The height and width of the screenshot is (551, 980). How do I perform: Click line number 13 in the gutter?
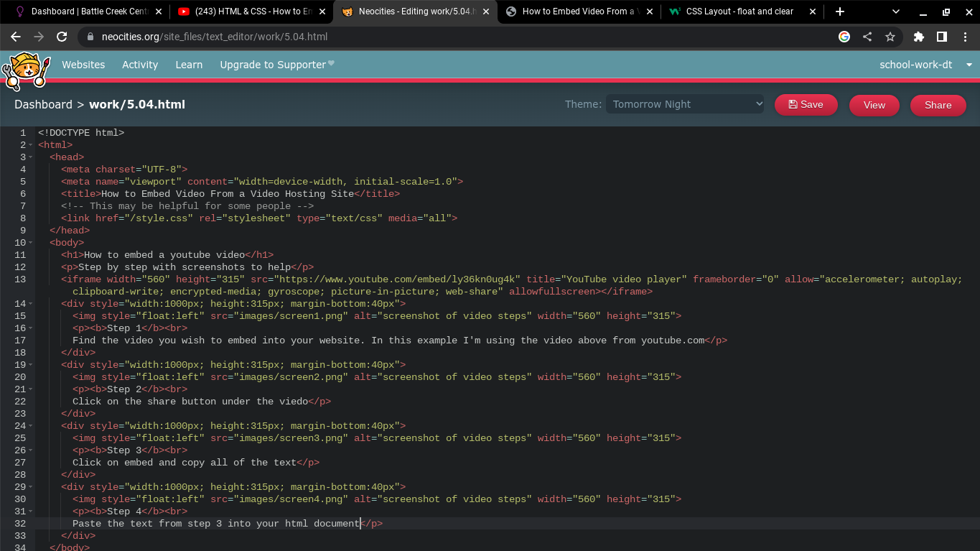pos(20,279)
